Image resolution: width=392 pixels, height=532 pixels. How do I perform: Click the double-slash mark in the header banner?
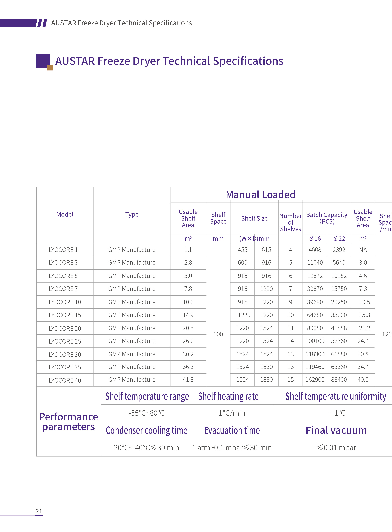(x=42, y=23)
